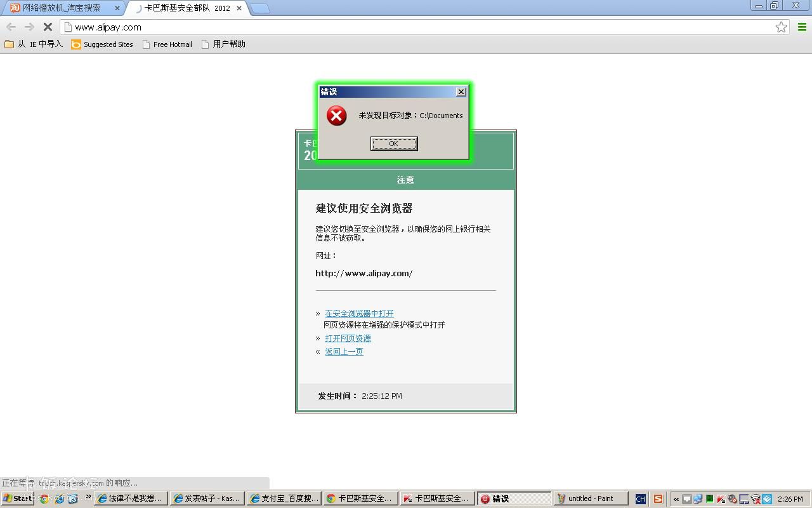Open the 从 IE 中导入 bookmarks folder
The height and width of the screenshot is (508, 812).
(34, 44)
